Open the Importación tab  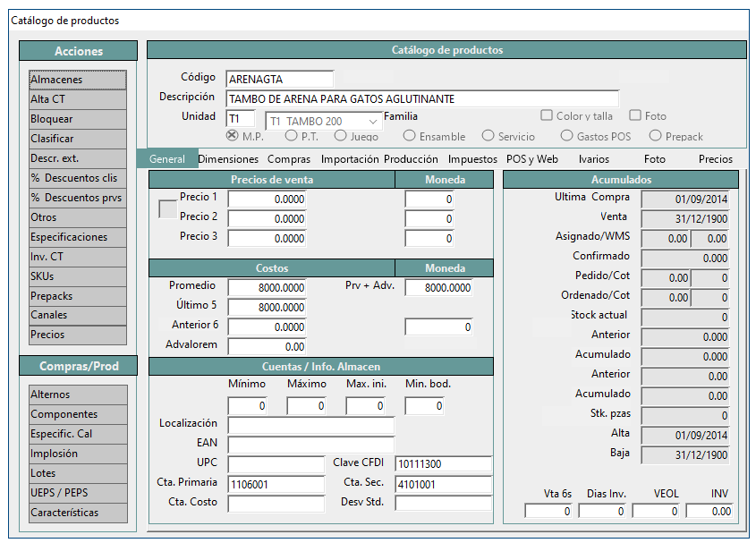(x=350, y=158)
